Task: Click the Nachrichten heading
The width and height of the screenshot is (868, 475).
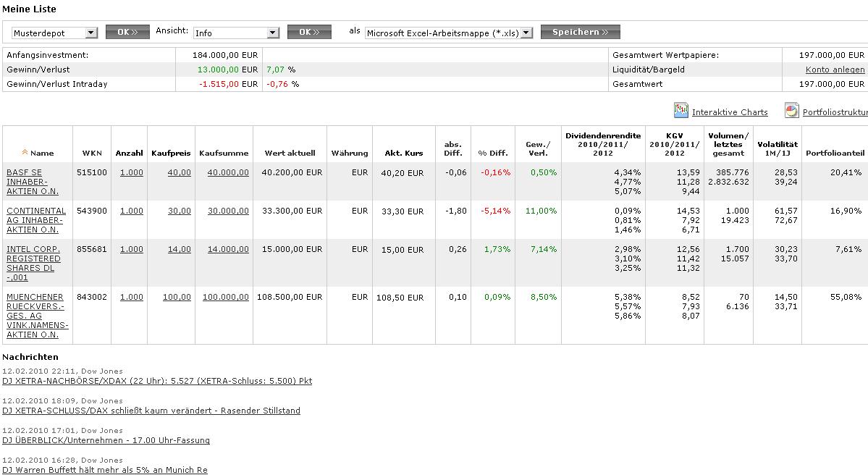Action: tap(30, 357)
